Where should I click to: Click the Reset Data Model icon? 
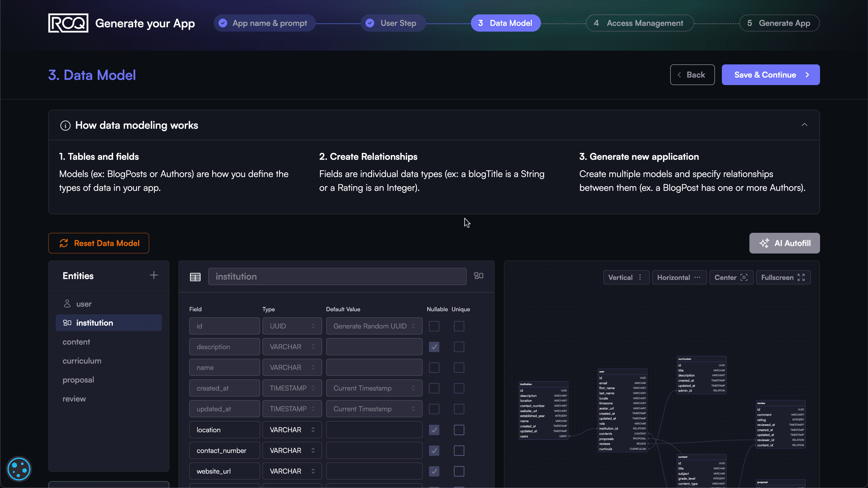64,243
